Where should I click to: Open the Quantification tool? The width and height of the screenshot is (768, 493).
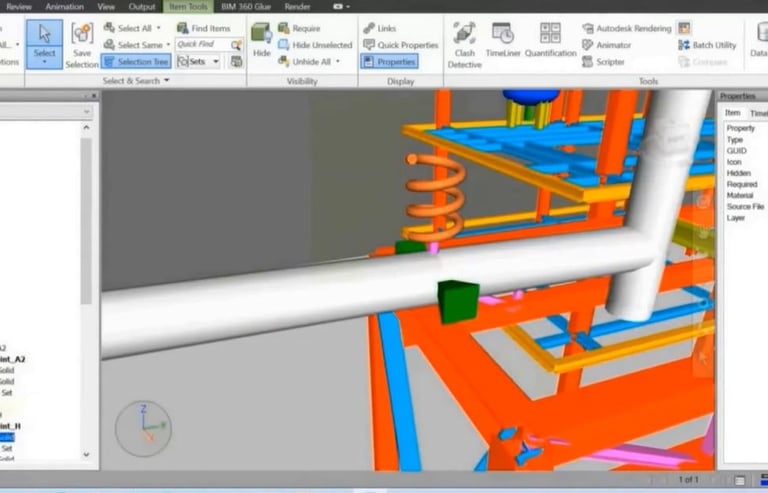click(551, 40)
